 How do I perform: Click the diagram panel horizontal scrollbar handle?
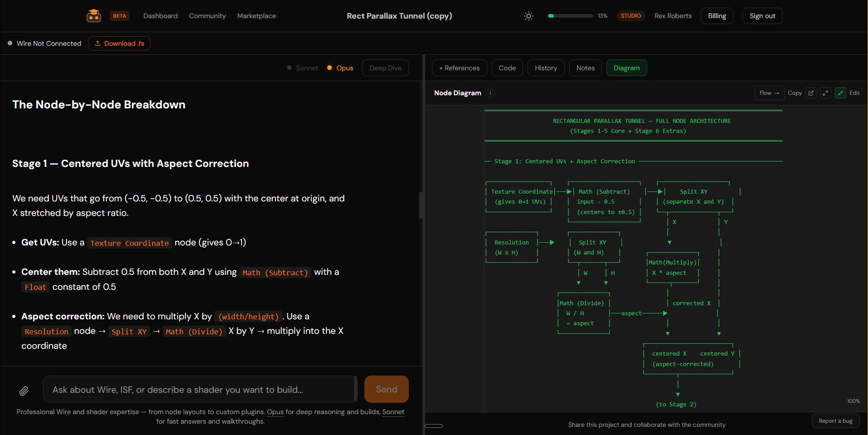tap(434, 426)
